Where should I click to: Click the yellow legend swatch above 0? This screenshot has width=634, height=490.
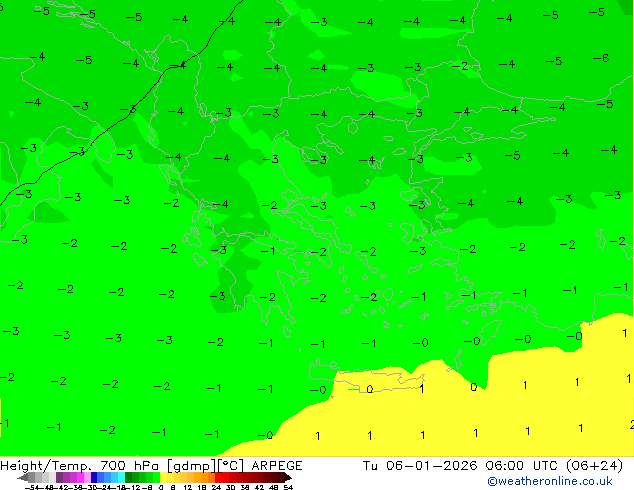pyautogui.click(x=163, y=477)
